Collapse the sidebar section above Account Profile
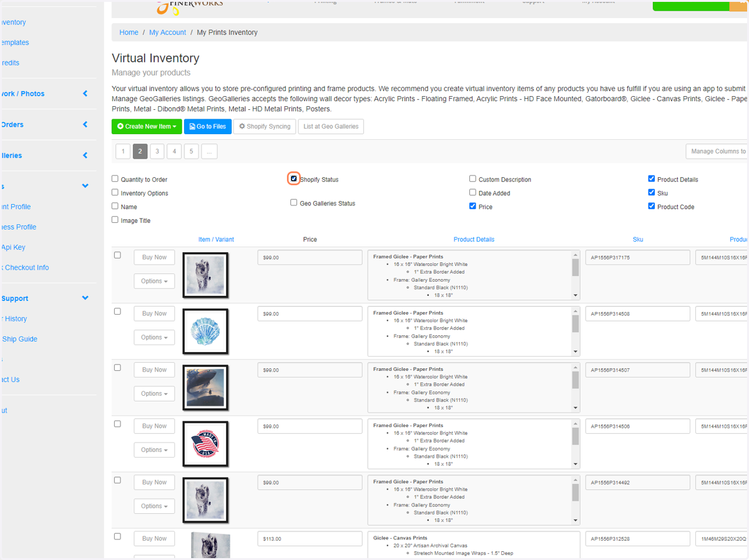 (x=85, y=186)
